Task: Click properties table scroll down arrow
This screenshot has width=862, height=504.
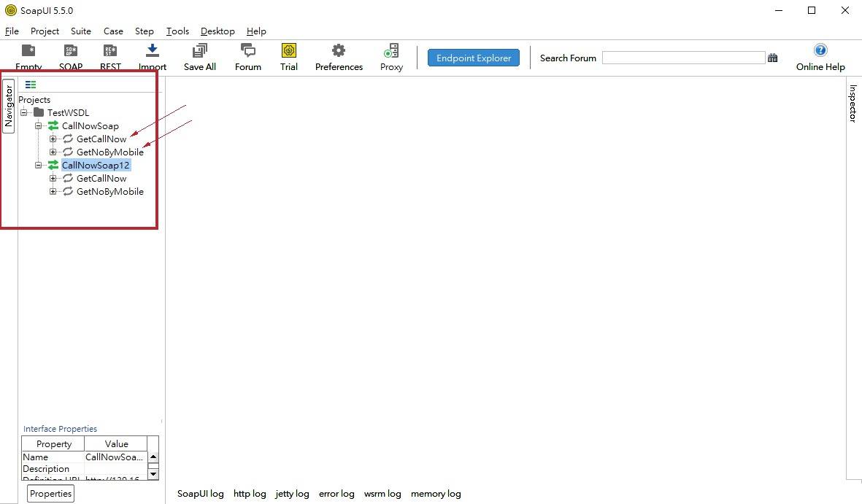Action: 153,474
